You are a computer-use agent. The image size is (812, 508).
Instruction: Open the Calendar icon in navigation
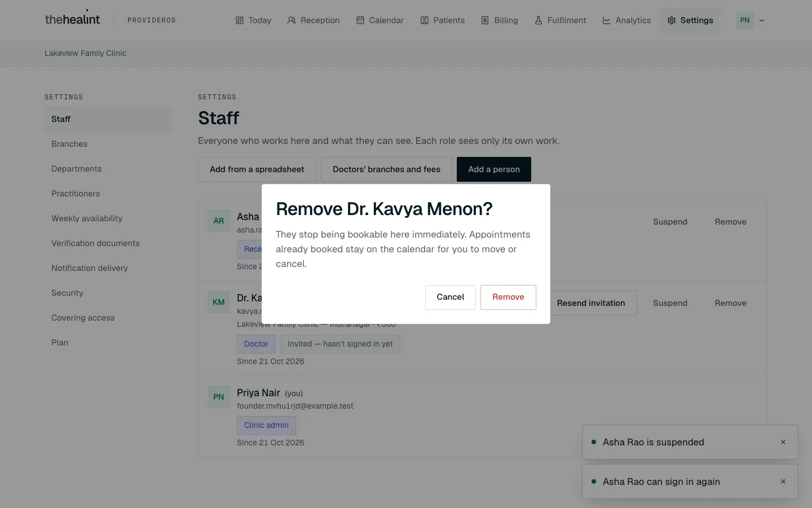[360, 20]
